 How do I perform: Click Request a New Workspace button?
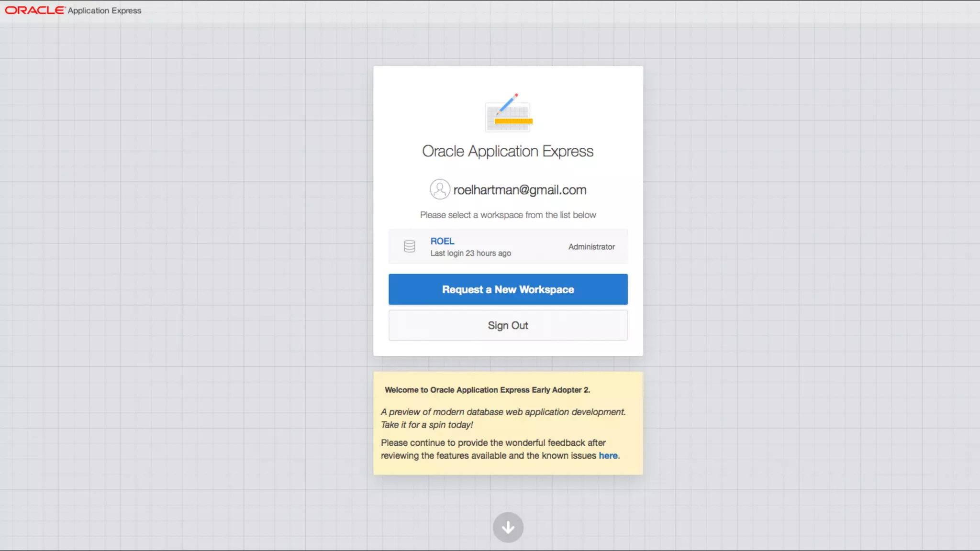508,289
